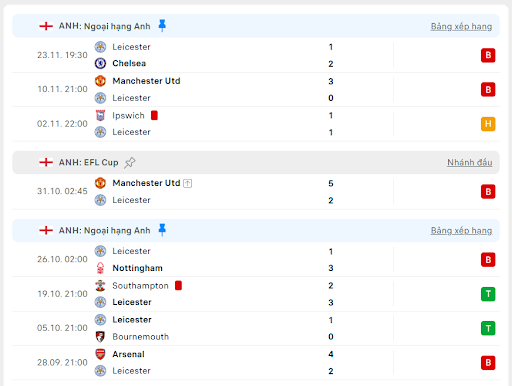The width and height of the screenshot is (512, 386).
Task: Click Ipswich red card indicator
Action: (154, 115)
